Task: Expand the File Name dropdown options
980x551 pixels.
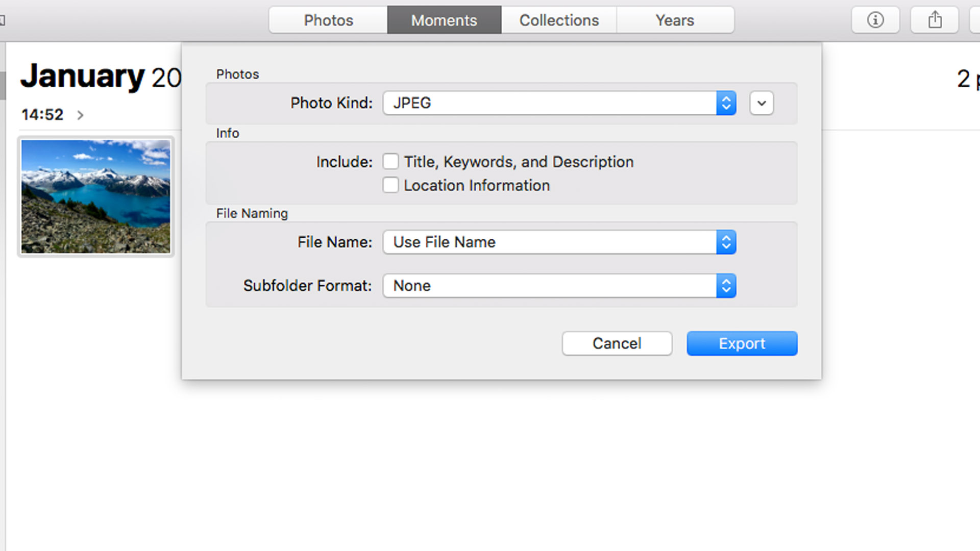Action: point(726,242)
